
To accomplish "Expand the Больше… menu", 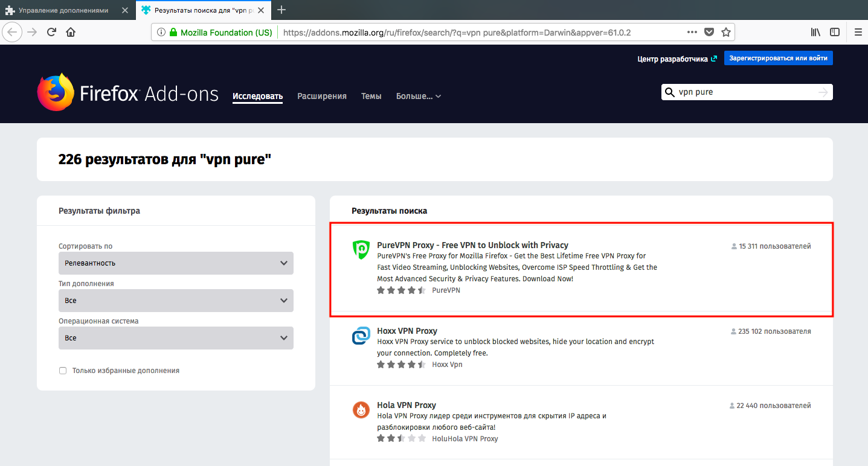I will coord(419,96).
